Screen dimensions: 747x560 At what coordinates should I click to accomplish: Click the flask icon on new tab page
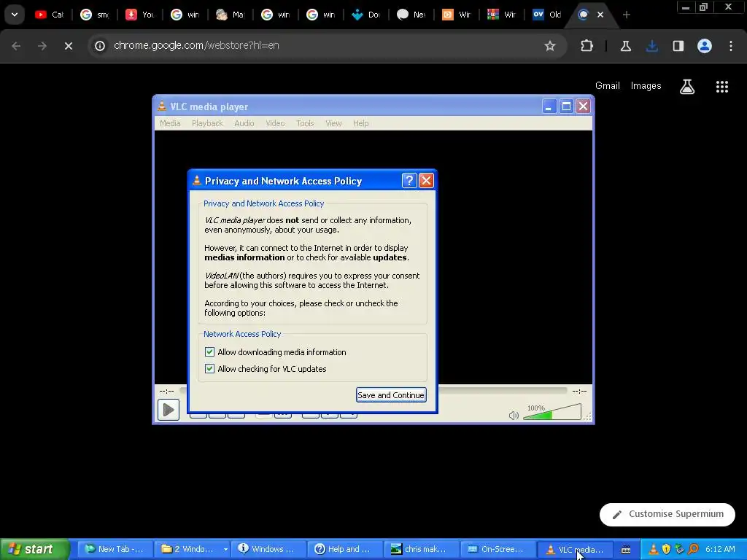686,86
